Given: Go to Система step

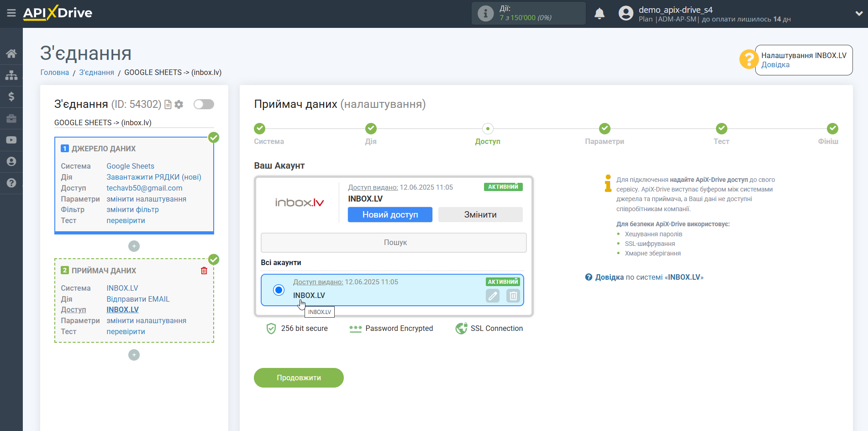Looking at the screenshot, I should (x=260, y=128).
